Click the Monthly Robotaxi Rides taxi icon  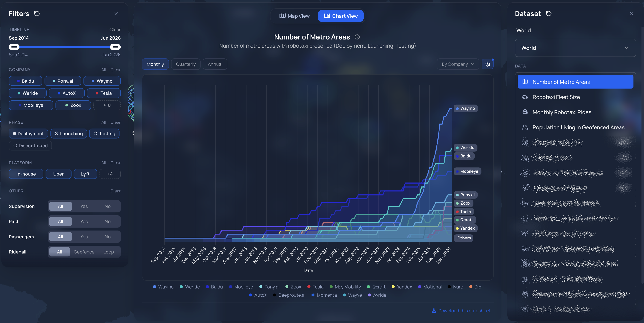(x=525, y=112)
